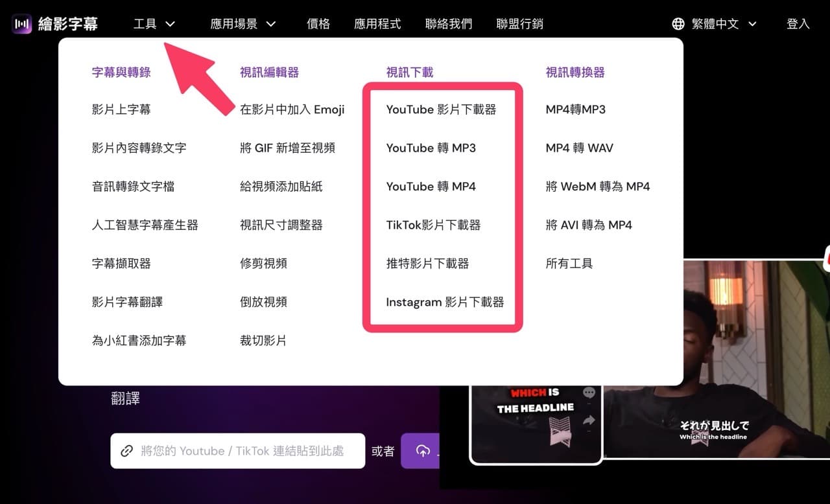This screenshot has width=830, height=504.
Task: Expand the 應用場景 dropdown menu
Action: pos(243,24)
